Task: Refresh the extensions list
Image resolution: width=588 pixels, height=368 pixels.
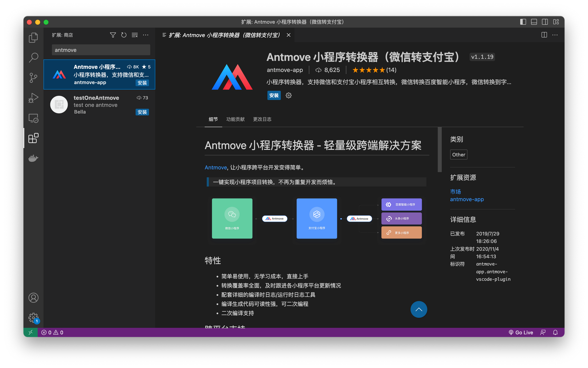Action: 124,35
